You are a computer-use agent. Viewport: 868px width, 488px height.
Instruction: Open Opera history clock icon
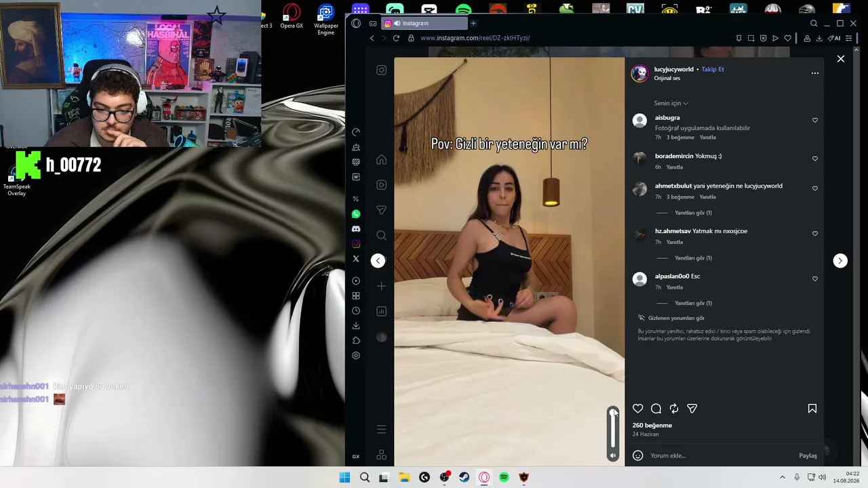point(356,310)
